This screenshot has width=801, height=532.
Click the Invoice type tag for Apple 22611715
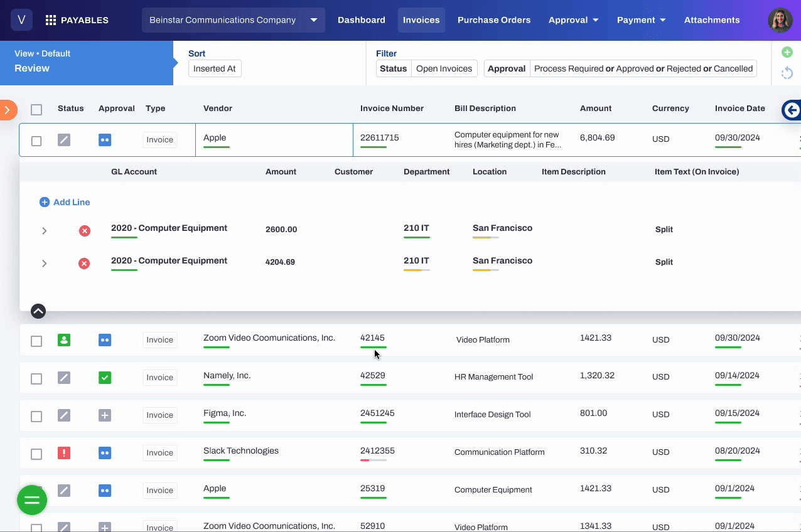160,140
